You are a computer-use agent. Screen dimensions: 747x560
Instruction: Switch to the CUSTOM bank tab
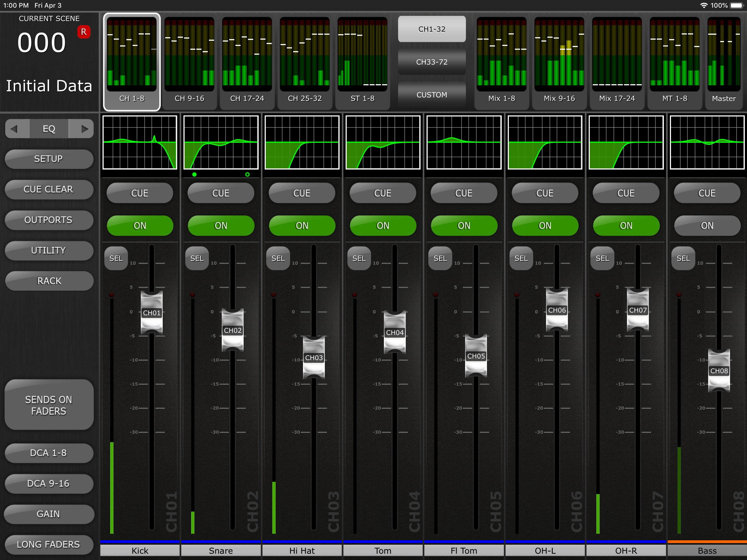pos(431,95)
